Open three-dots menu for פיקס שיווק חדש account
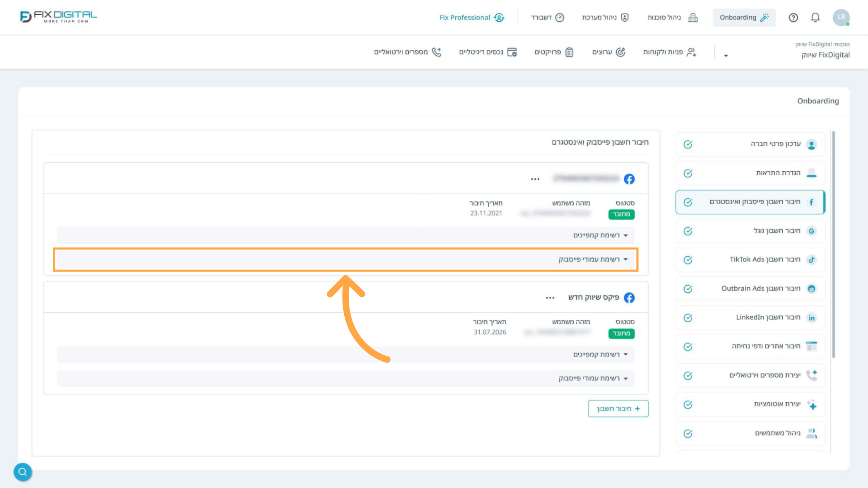The image size is (868, 488). click(x=550, y=298)
